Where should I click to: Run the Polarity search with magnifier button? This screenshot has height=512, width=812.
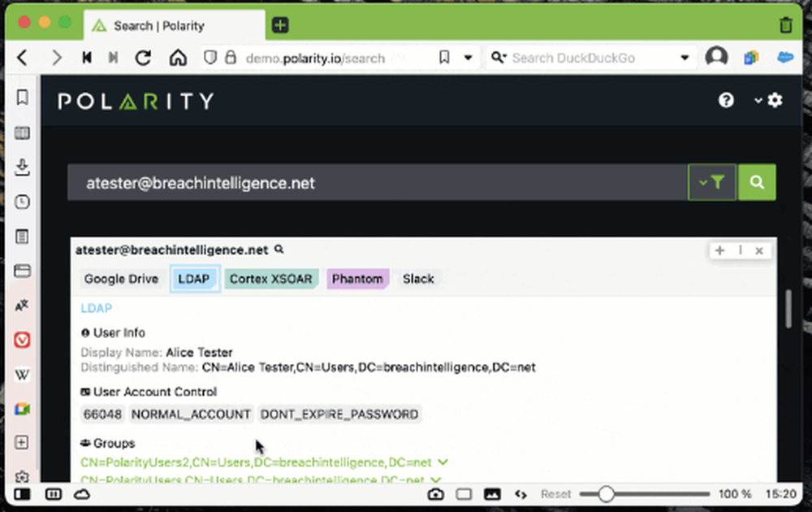coord(757,182)
